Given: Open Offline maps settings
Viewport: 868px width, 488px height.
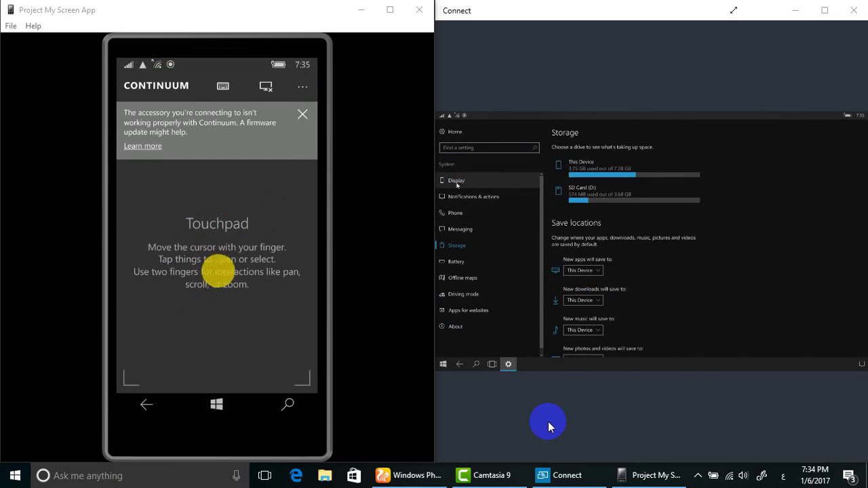Looking at the screenshot, I should click(x=488, y=278).
